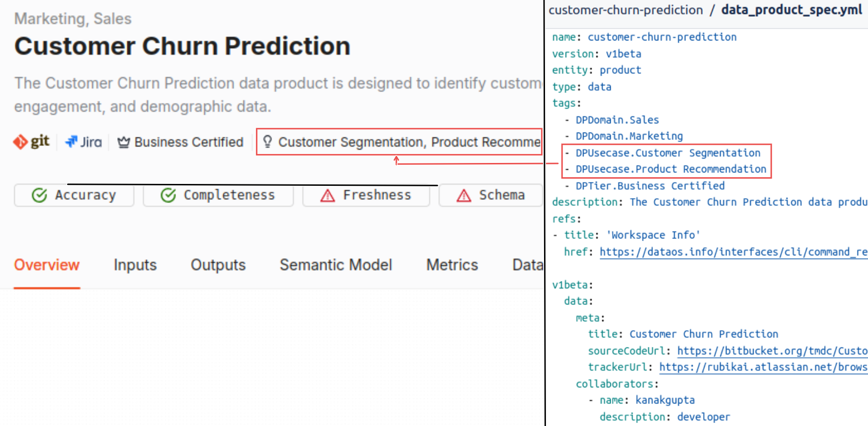This screenshot has height=426, width=868.
Task: Click the 'tags:' YAML key
Action: (567, 103)
